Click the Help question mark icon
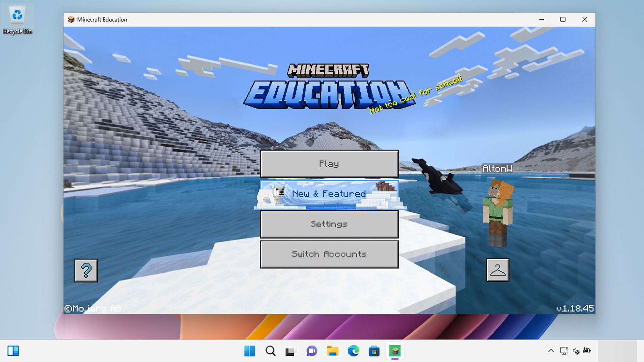Viewport: 644px width, 362px height. click(x=86, y=270)
